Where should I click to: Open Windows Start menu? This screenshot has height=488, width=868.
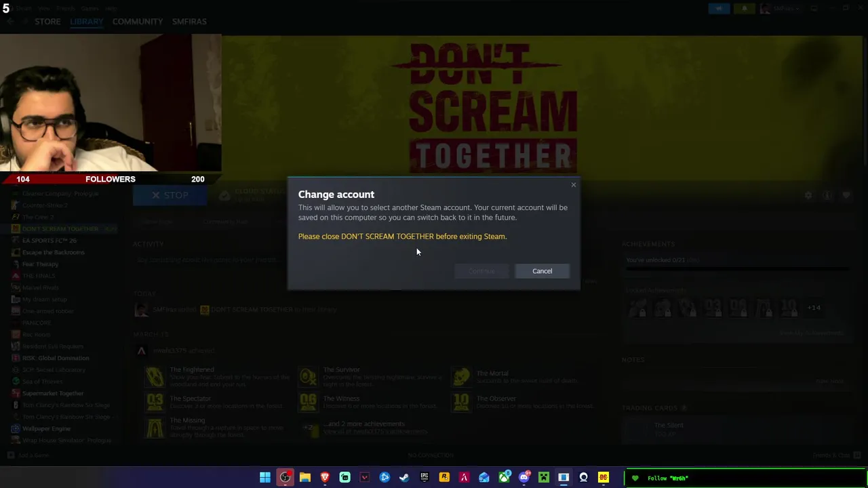[x=265, y=478]
